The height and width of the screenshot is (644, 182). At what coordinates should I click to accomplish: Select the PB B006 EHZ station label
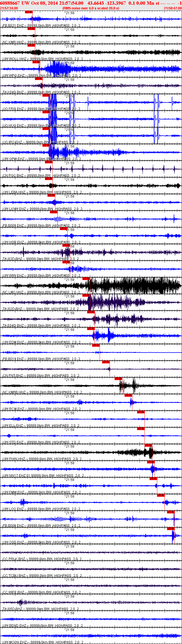coord(42,526)
